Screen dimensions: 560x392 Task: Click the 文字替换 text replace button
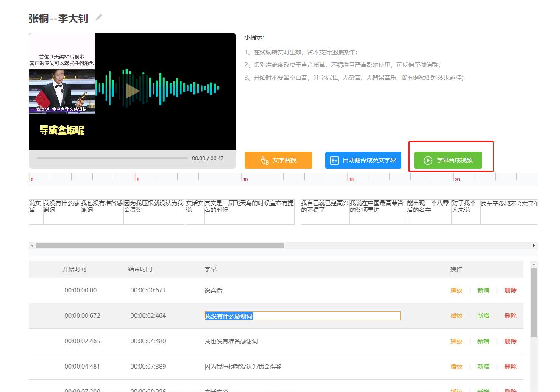click(278, 160)
